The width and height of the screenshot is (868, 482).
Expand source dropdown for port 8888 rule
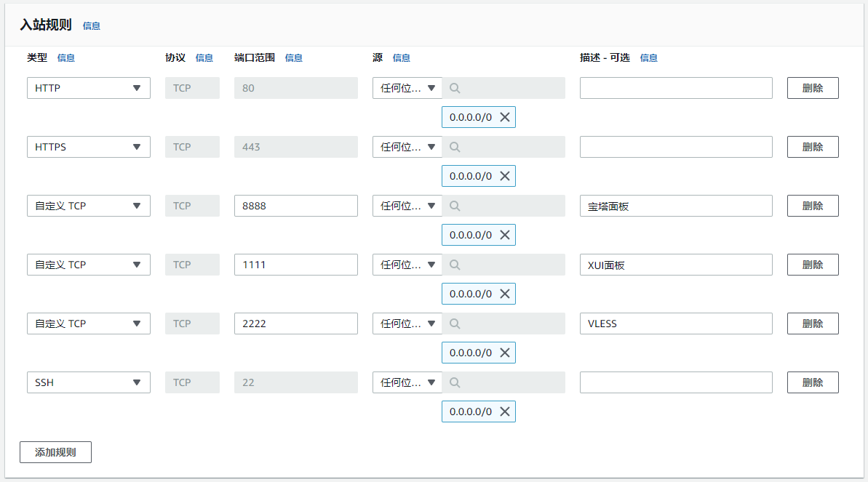(407, 206)
